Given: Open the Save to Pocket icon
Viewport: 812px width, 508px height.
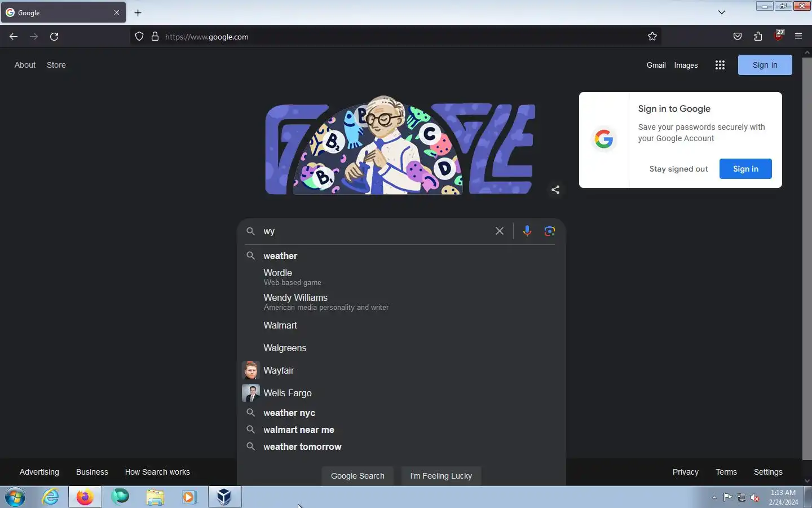Looking at the screenshot, I should (x=738, y=37).
